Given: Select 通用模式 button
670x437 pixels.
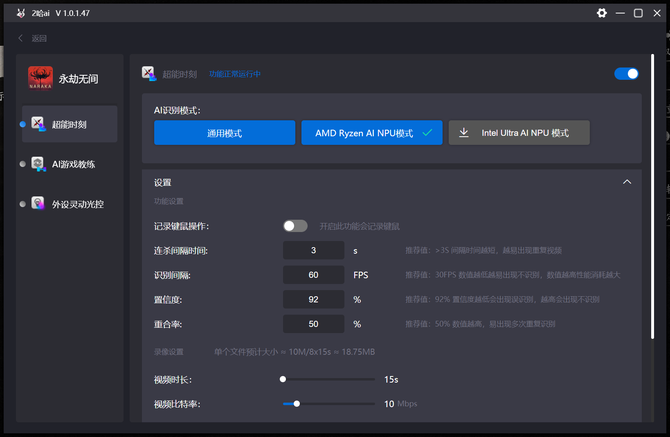Looking at the screenshot, I should [x=224, y=133].
